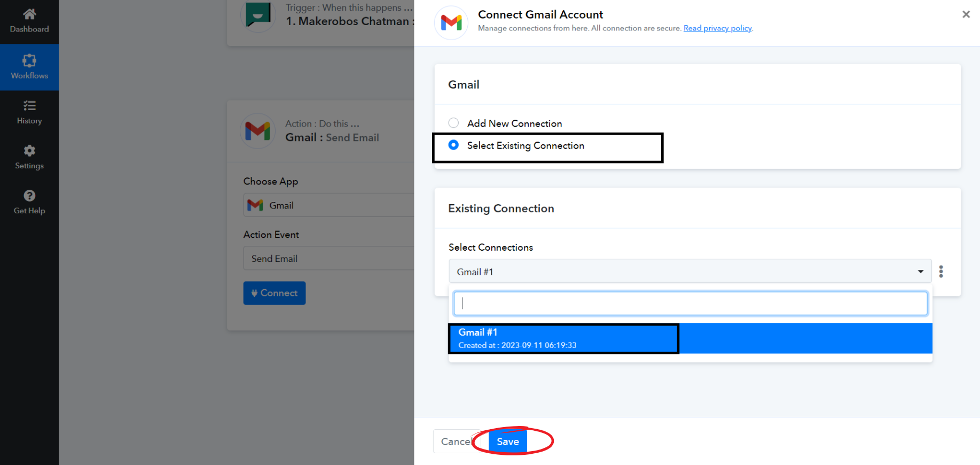Open the Action Event Send Email dropdown
980x465 pixels.
coord(328,259)
